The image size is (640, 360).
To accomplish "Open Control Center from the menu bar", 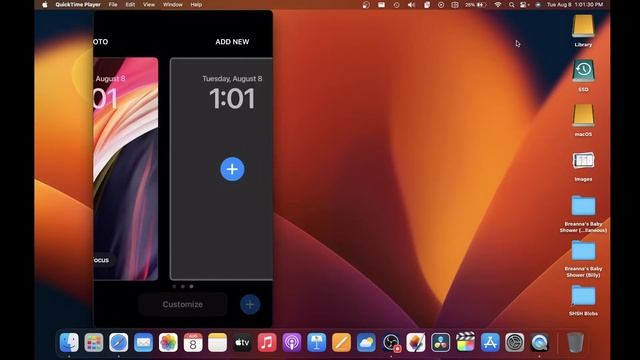I will point(524,4).
